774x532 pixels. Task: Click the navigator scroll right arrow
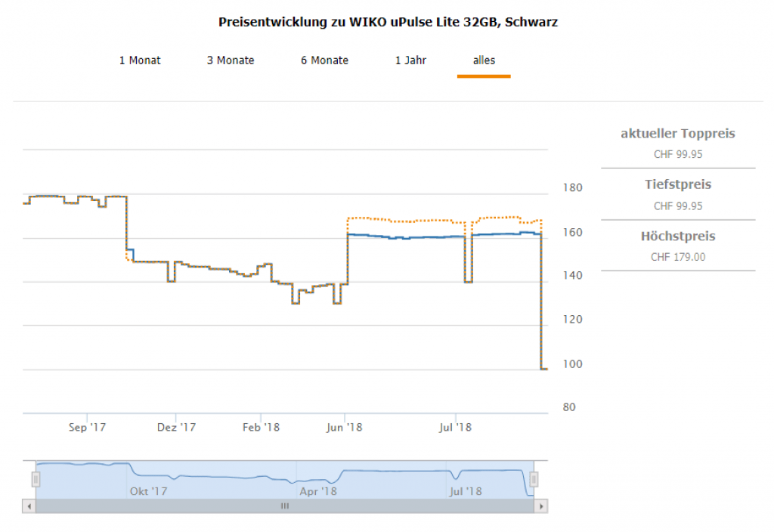[541, 506]
